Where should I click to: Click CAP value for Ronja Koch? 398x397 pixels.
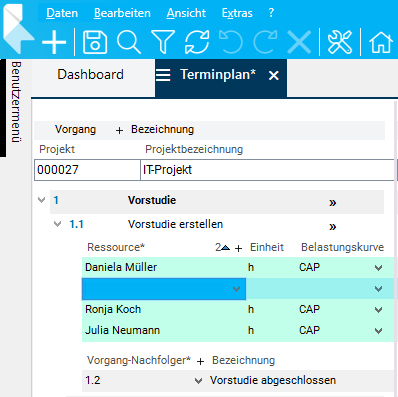point(309,309)
